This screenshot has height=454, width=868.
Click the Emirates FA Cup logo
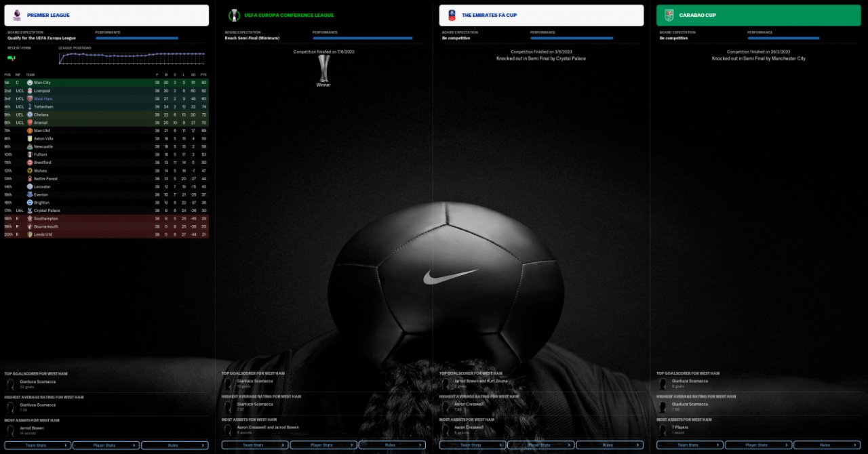click(x=452, y=15)
